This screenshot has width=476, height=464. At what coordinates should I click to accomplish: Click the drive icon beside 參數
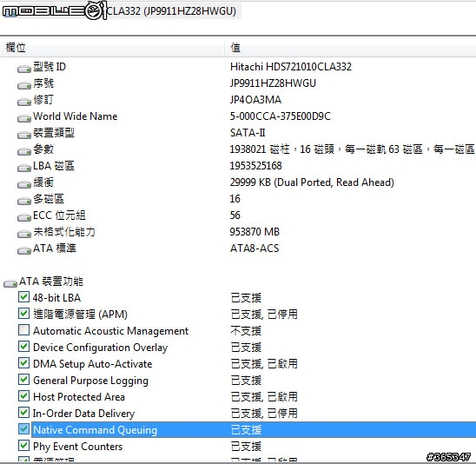[24, 151]
